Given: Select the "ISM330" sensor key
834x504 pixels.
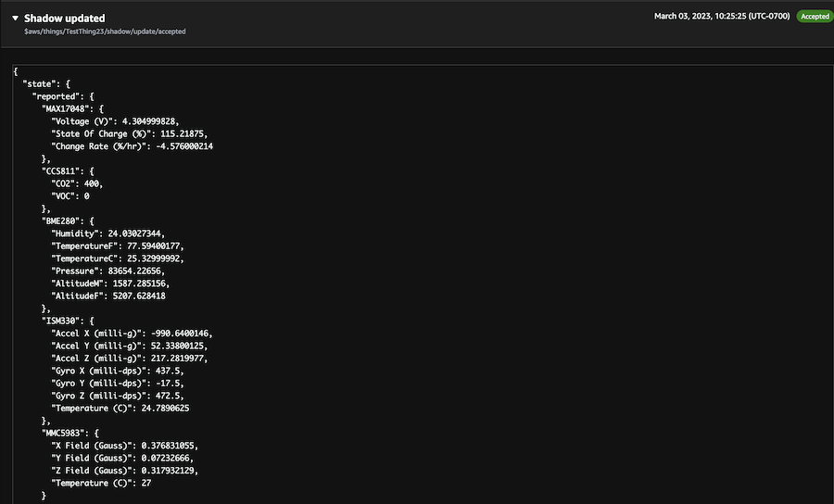Looking at the screenshot, I should [63, 321].
